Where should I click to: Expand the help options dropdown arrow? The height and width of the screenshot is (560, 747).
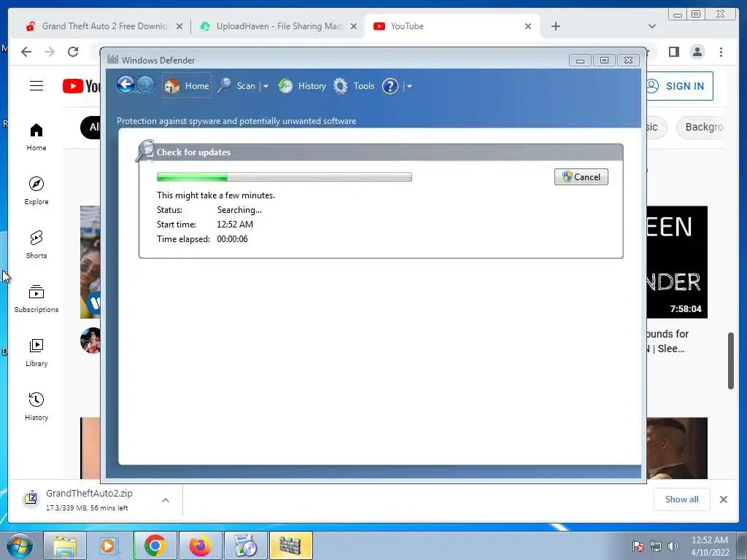tap(409, 87)
